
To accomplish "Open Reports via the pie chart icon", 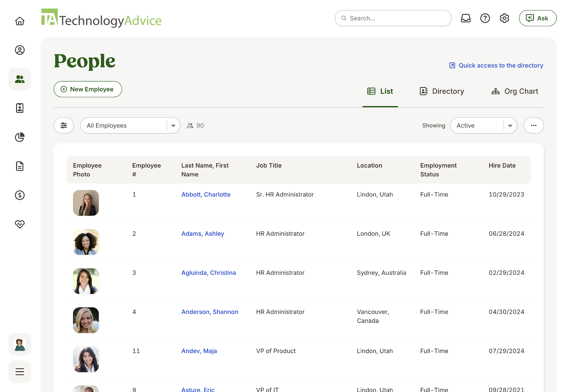I will point(20,137).
